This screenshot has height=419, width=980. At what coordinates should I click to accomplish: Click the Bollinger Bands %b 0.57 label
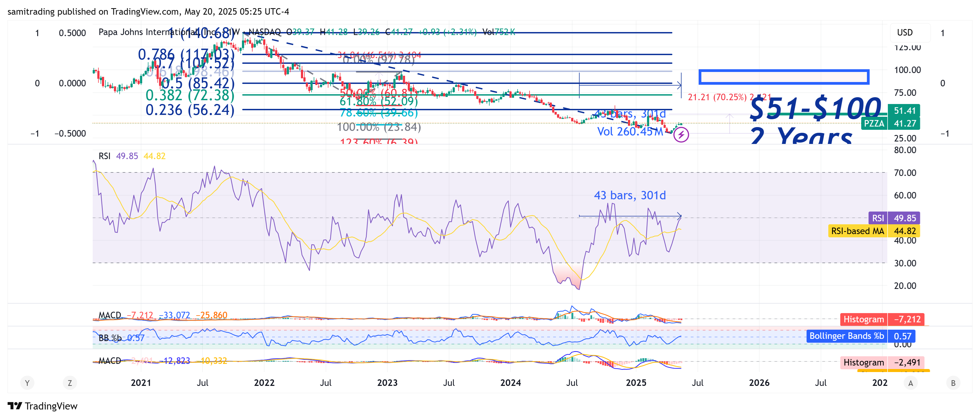pos(861,336)
